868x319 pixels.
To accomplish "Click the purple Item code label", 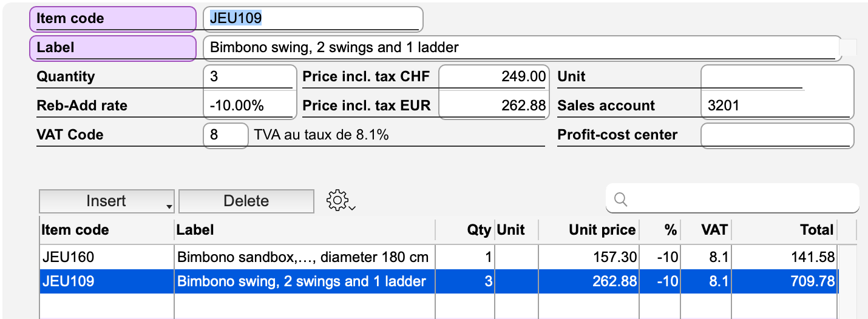I will tap(112, 19).
